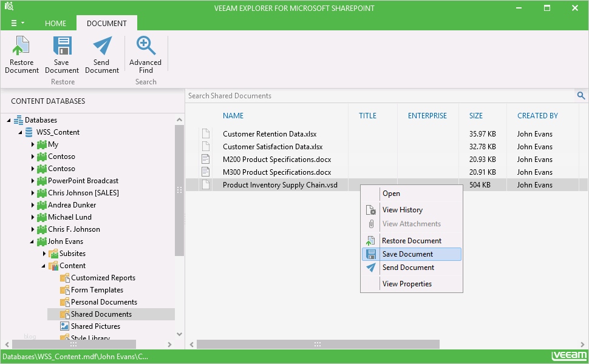
Task: Choose View Properties in context menu
Action: tap(411, 284)
